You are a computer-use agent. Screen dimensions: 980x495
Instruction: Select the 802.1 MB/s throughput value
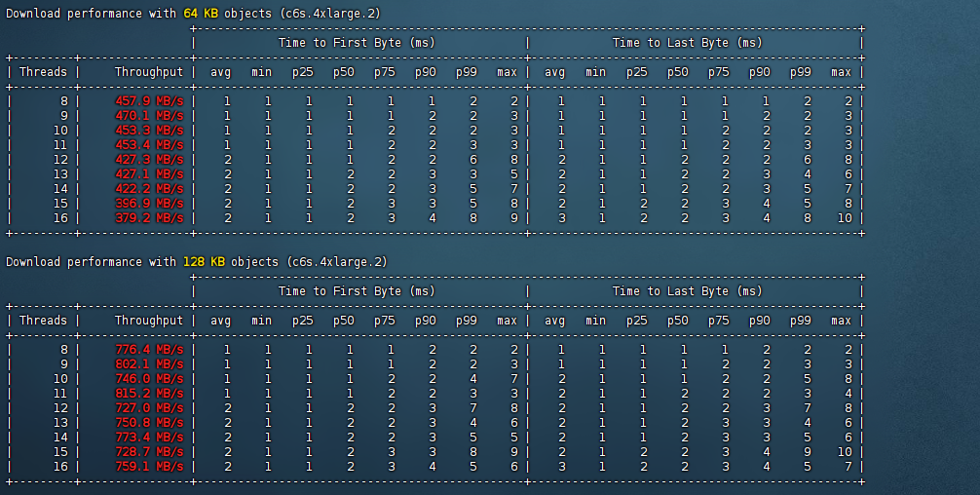pos(149,363)
